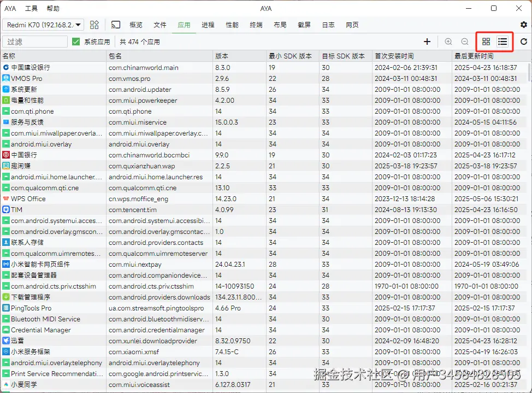The width and height of the screenshot is (532, 393).
Task: Click the zoom in magnifier icon
Action: tap(448, 42)
